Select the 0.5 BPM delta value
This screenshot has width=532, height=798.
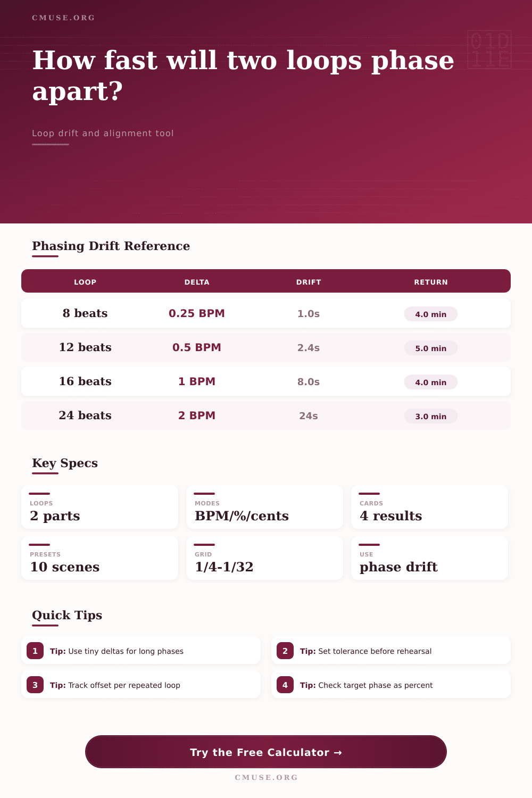197,347
